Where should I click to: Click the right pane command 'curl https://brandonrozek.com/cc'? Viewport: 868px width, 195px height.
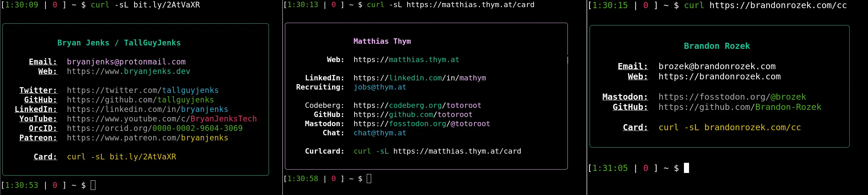pyautogui.click(x=765, y=5)
